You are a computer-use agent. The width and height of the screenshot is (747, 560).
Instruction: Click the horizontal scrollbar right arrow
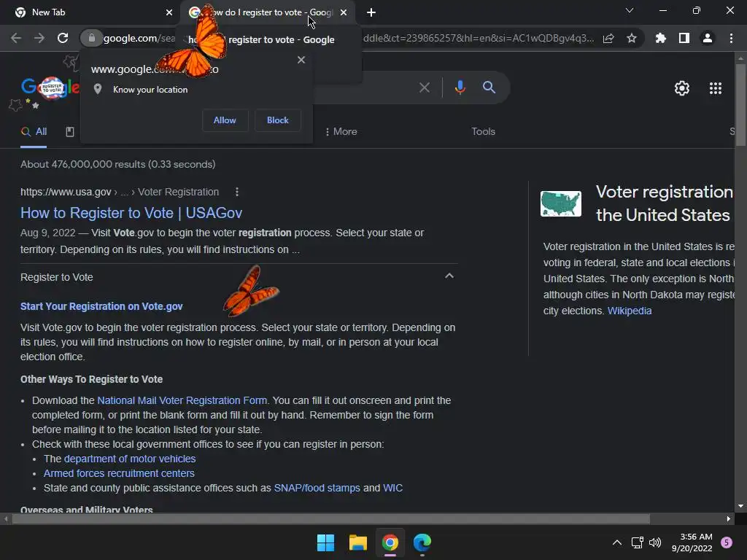point(729,519)
